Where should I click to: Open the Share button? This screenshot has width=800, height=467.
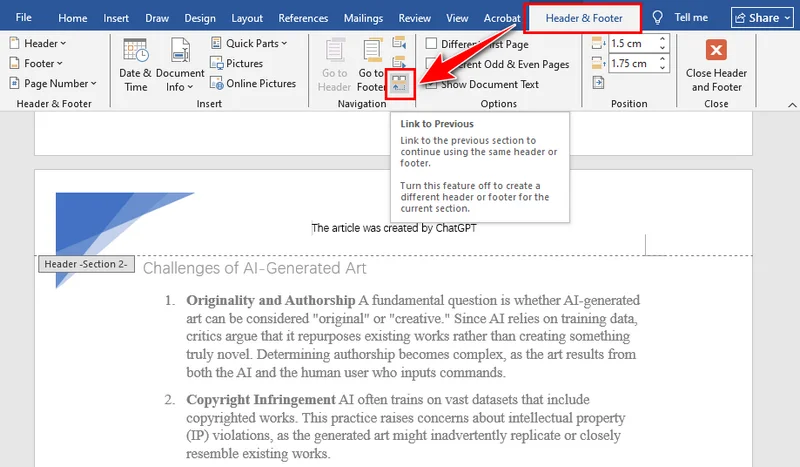pyautogui.click(x=762, y=18)
